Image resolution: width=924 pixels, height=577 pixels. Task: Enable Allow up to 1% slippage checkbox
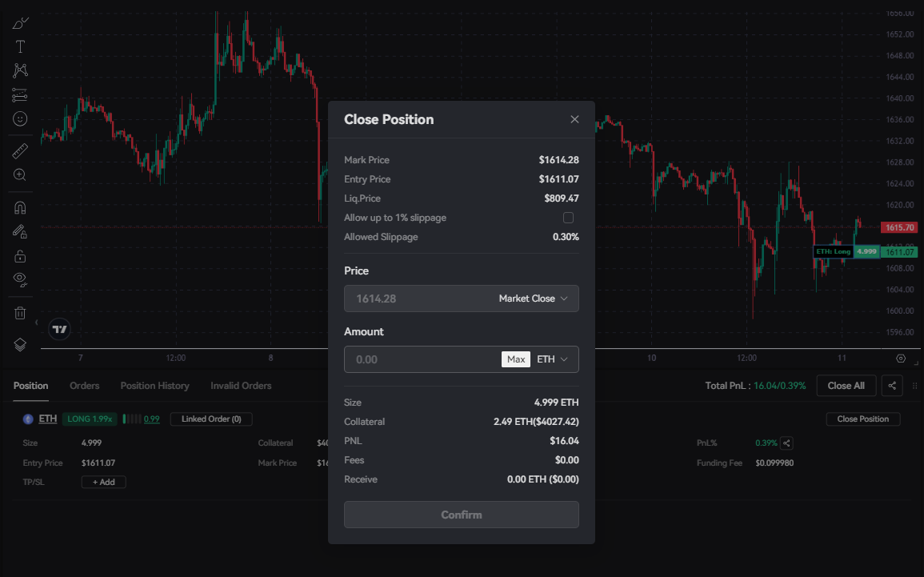coord(568,218)
